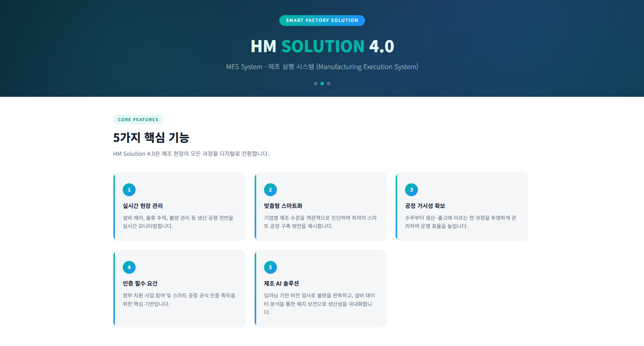This screenshot has width=644, height=346.
Task: Select the active middle carousel dot
Action: pos(322,84)
